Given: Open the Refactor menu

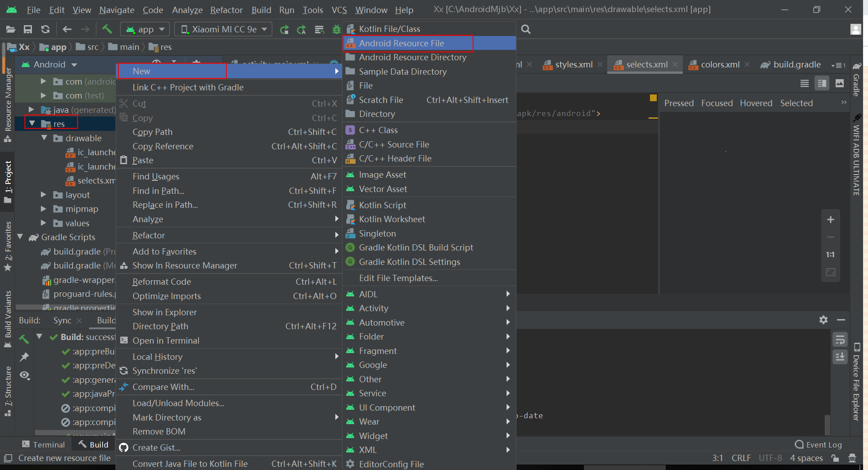Looking at the screenshot, I should tap(226, 9).
